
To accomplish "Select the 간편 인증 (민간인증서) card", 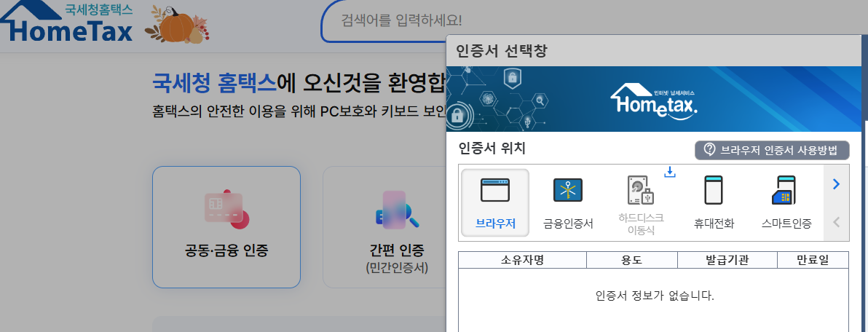I will pyautogui.click(x=396, y=227).
